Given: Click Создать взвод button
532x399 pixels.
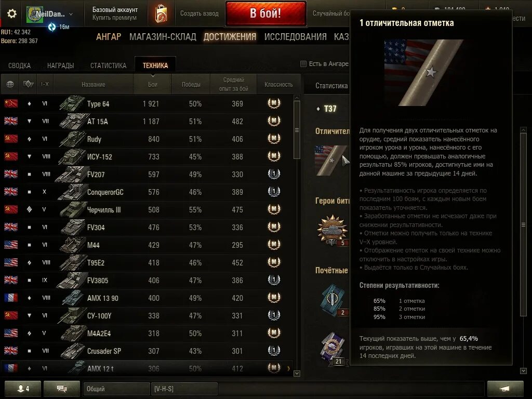Looking at the screenshot, I should (x=199, y=14).
